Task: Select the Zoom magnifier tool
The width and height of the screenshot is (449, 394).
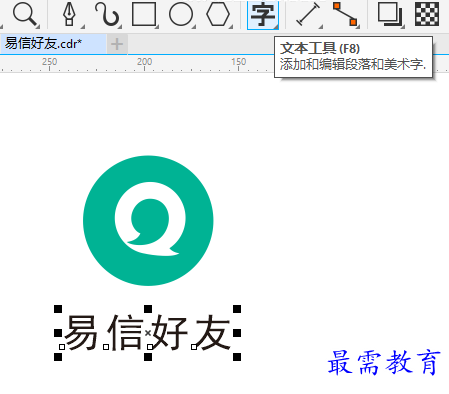Action: [24, 15]
